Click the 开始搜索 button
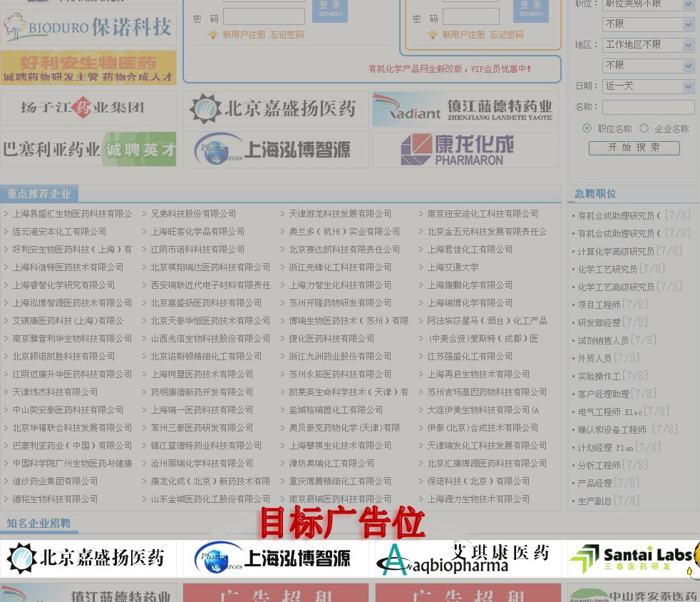700x602 pixels. click(634, 148)
